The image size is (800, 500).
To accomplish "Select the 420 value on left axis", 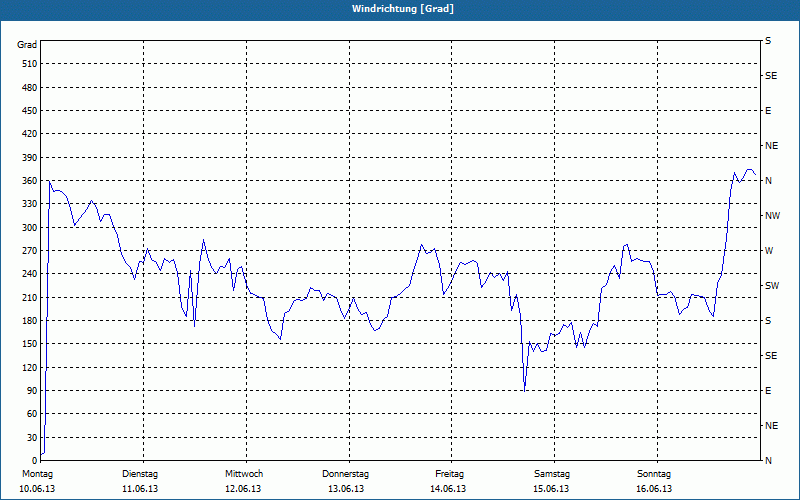I will click(x=29, y=134).
